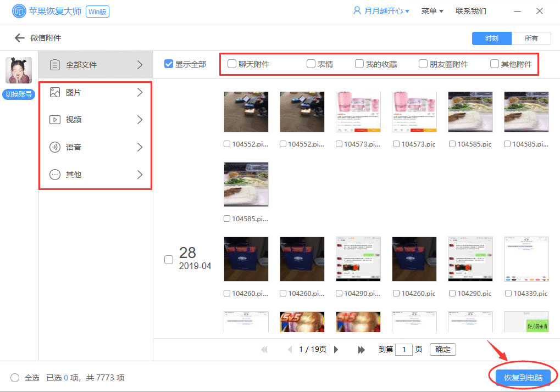This screenshot has width=560, height=392.
Task: Switch to the 所有 tab
Action: pos(531,38)
